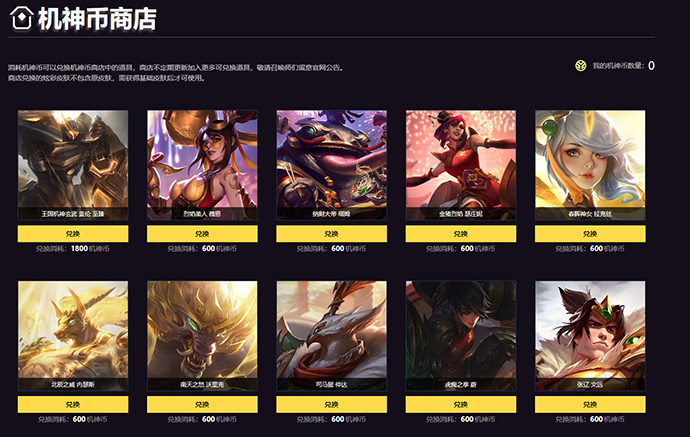Click 兑换 under the 金猪烈焰 skin
This screenshot has height=437, width=690.
(x=461, y=234)
